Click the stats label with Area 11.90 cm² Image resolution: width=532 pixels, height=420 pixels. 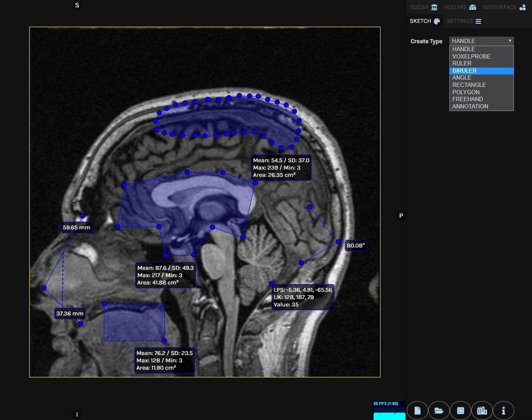coord(164,361)
